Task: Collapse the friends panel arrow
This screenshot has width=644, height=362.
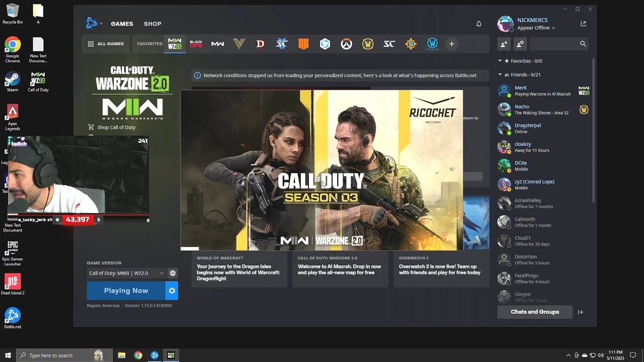Action: pos(581,312)
